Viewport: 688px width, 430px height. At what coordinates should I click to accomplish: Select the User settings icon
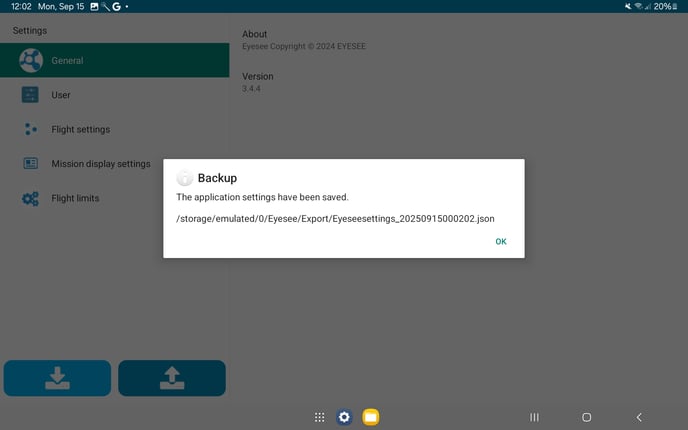coord(31,95)
